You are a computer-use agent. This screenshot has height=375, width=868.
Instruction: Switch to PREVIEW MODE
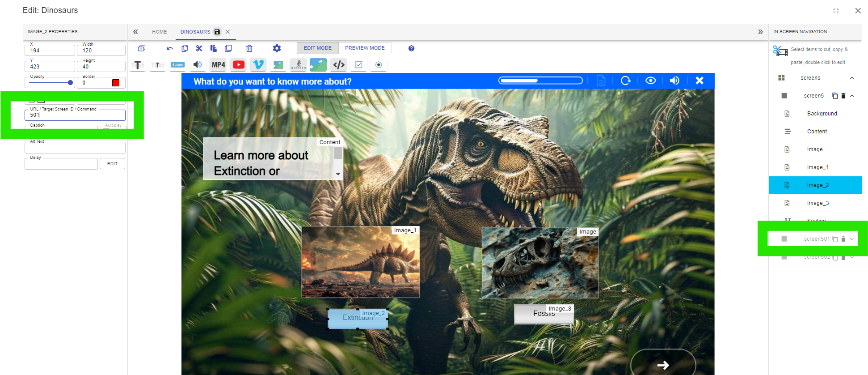pos(365,48)
